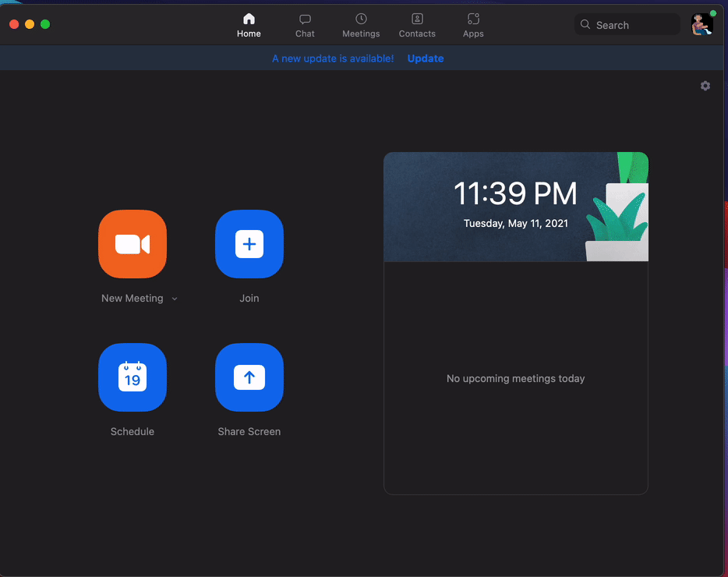Click the magnifying glass search icon
The width and height of the screenshot is (728, 577).
coord(585,25)
